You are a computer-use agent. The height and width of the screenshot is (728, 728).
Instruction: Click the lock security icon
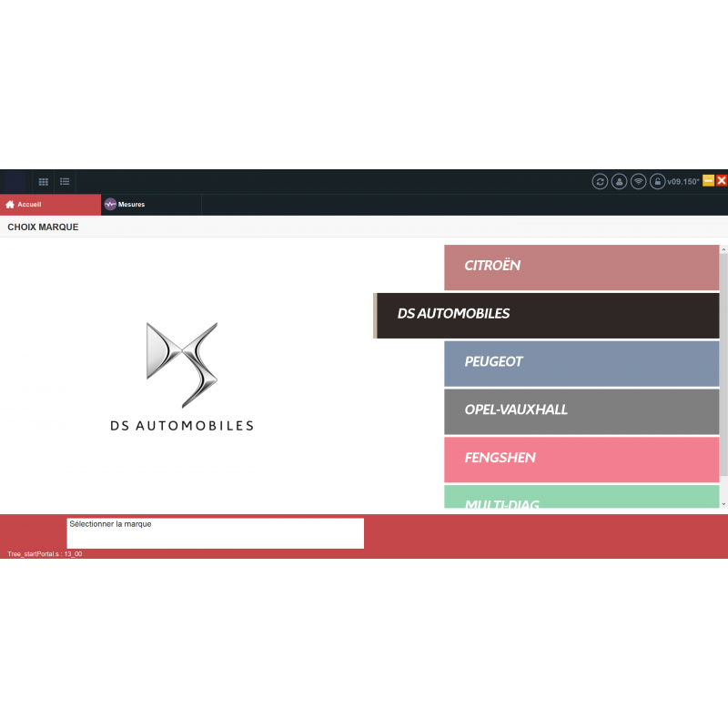click(657, 181)
